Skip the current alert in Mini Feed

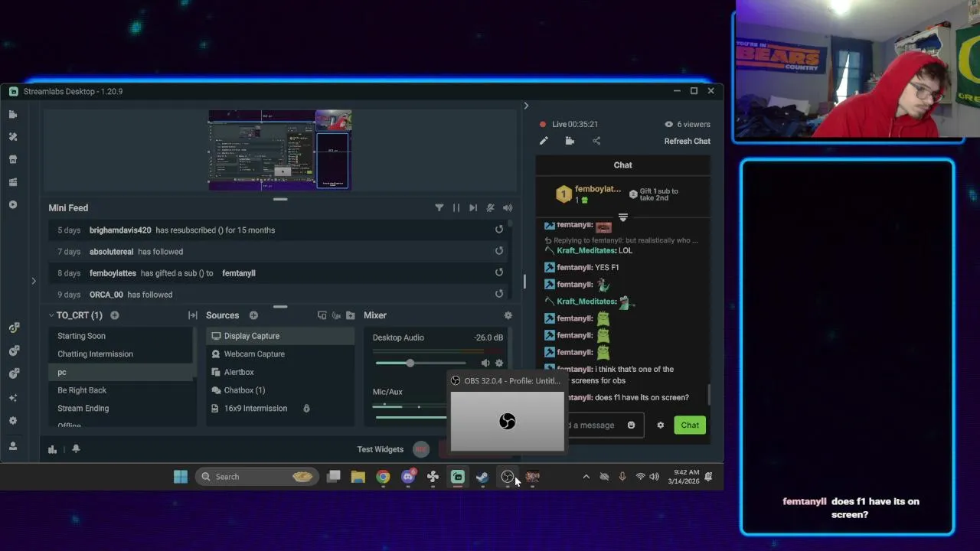tap(473, 207)
